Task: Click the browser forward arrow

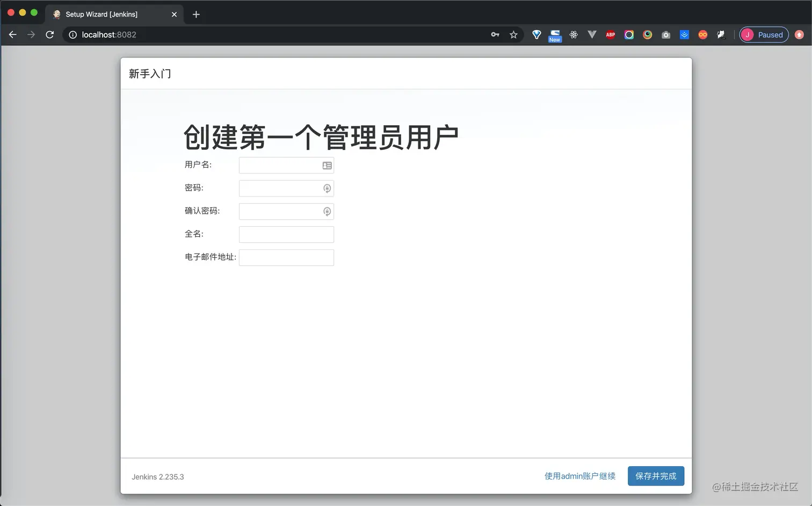Action: click(x=31, y=34)
